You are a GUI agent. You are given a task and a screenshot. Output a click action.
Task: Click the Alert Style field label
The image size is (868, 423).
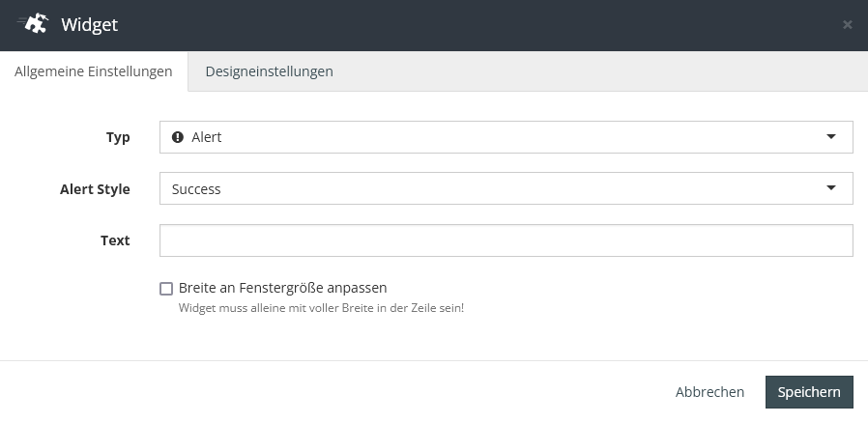point(96,189)
